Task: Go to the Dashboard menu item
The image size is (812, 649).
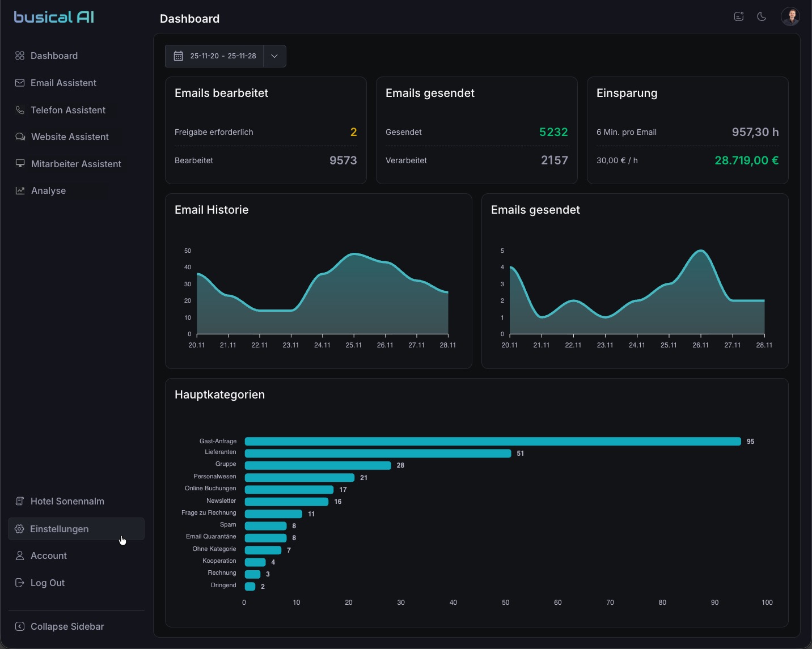Action: 54,56
